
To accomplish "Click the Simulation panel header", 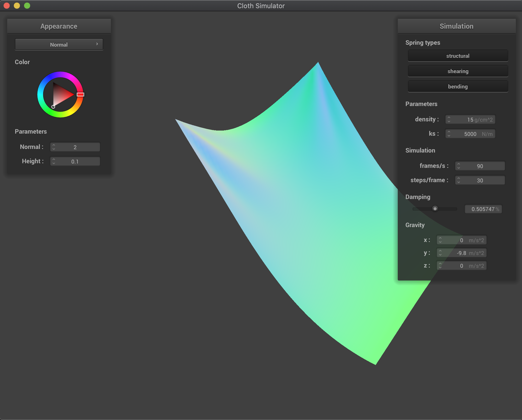I will click(457, 26).
